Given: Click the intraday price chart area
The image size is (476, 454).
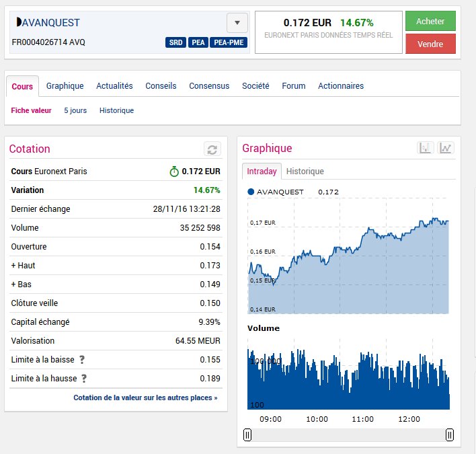Looking at the screenshot, I should [x=348, y=256].
